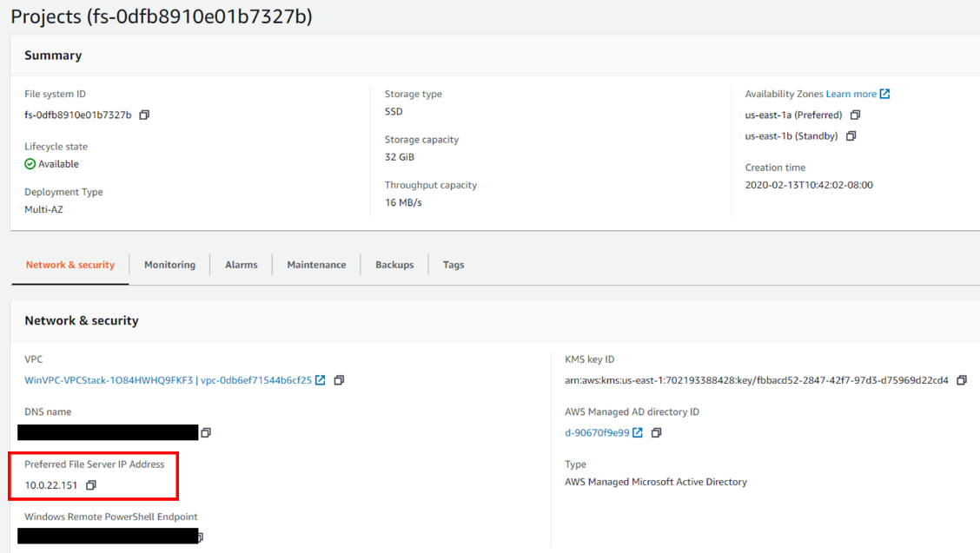Open the VPC external link icon
This screenshot has height=553, width=980.
(x=321, y=379)
